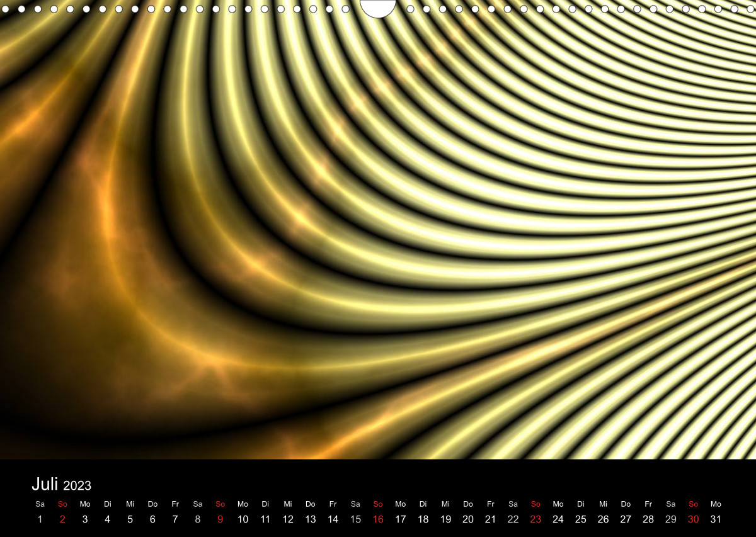
Task: Select the red Sunday date 30
Action: (x=694, y=519)
